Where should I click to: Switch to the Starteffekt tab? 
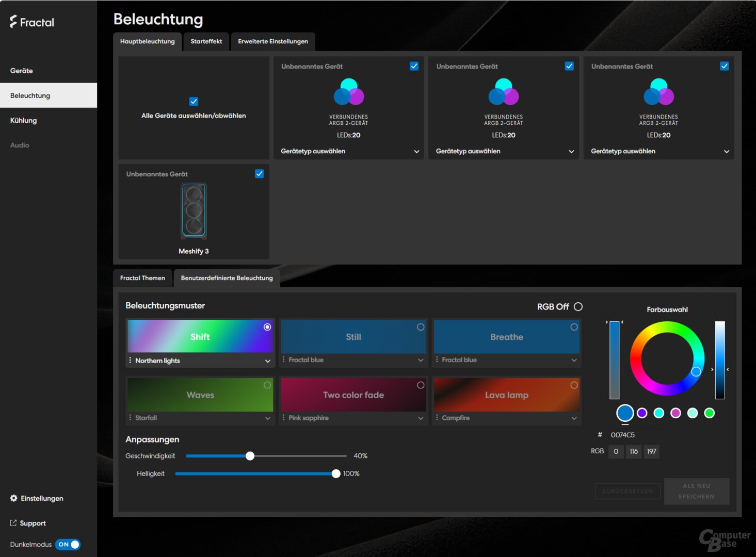[206, 41]
